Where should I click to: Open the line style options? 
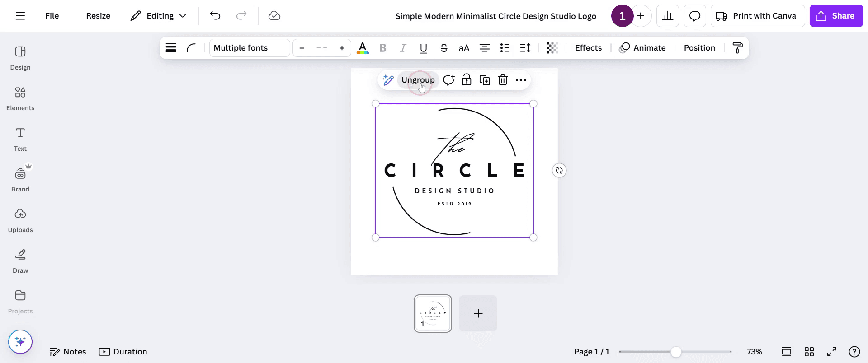[x=171, y=48]
